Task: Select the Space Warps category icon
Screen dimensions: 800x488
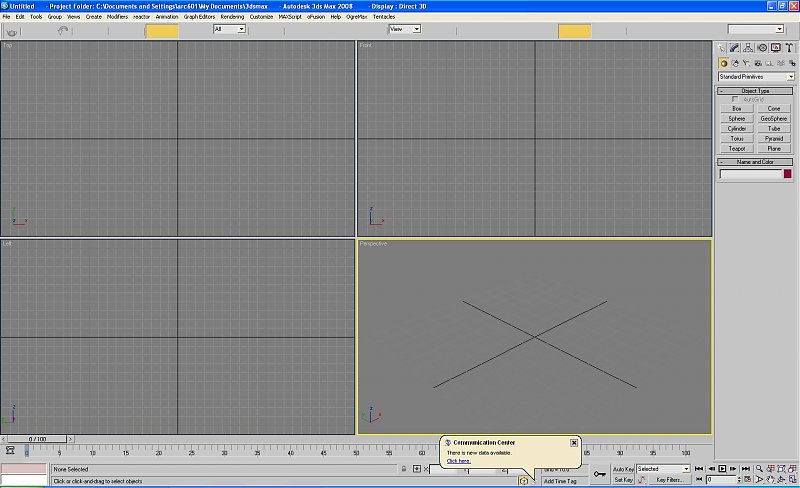Action: [x=781, y=63]
